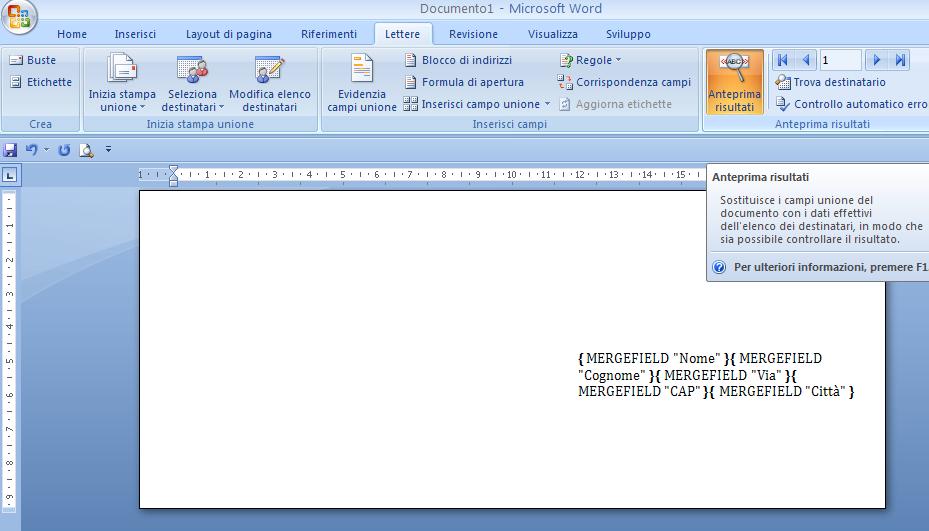Click the tab selector ruler button
Screen dimensions: 929x531
[11, 175]
